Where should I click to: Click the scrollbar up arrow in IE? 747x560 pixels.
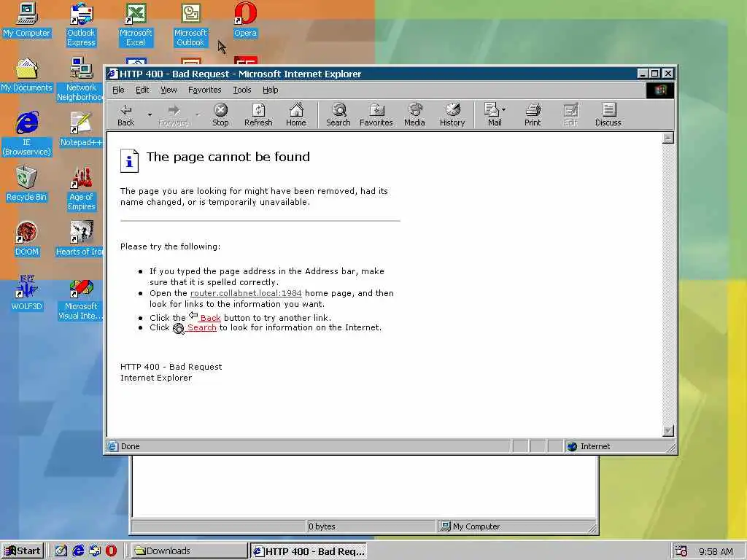[668, 138]
